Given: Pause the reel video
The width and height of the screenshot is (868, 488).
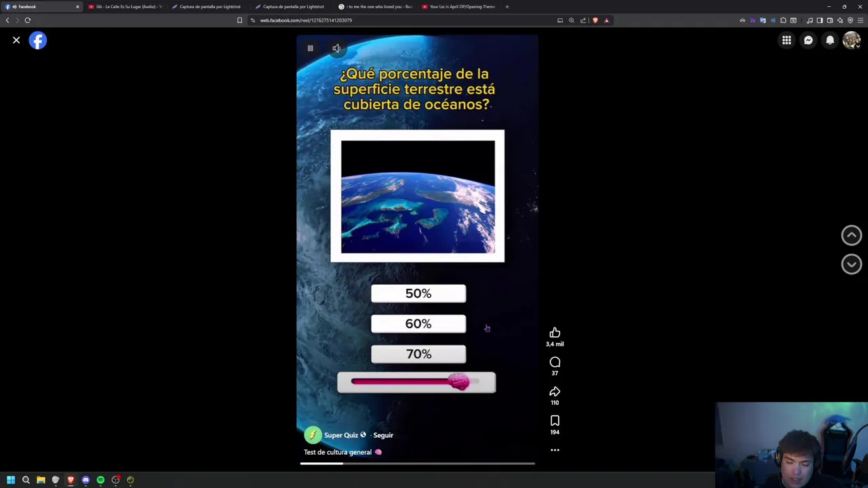Looking at the screenshot, I should [310, 48].
